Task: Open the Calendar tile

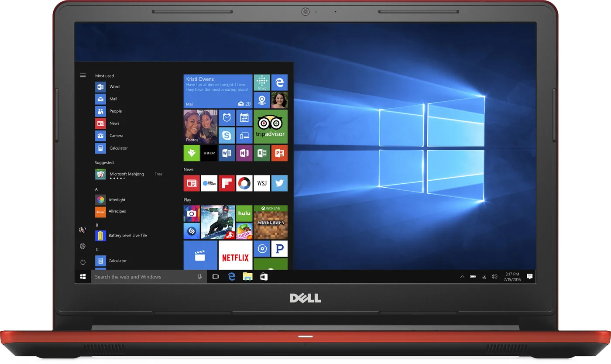Action: click(x=244, y=117)
